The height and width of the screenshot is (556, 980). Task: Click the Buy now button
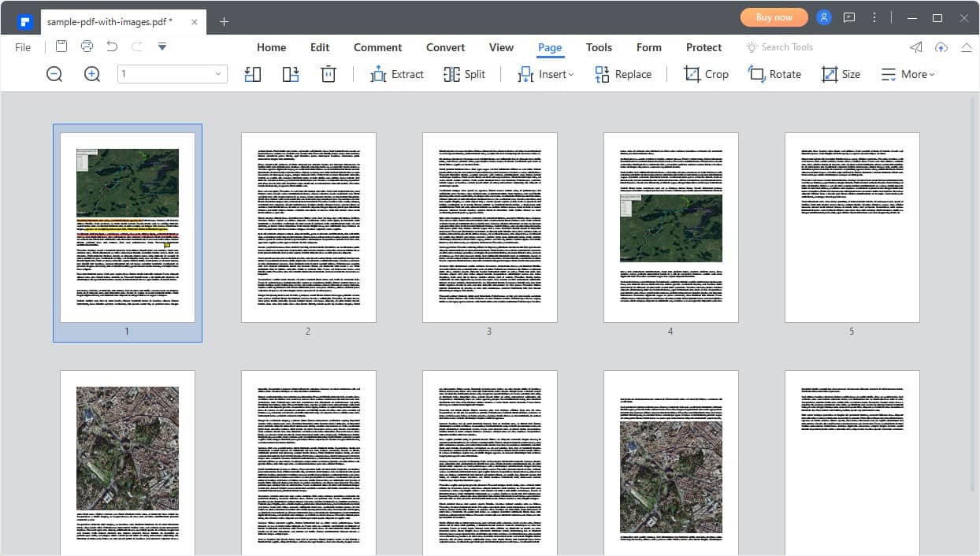coord(774,17)
